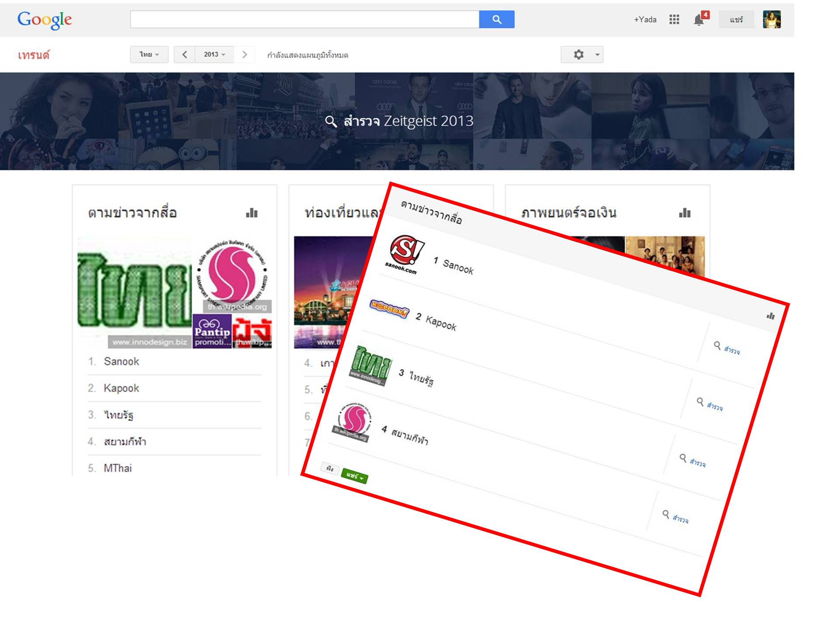This screenshot has width=840, height=630.
Task: Click the purple Pantip thumbnail
Action: click(212, 331)
